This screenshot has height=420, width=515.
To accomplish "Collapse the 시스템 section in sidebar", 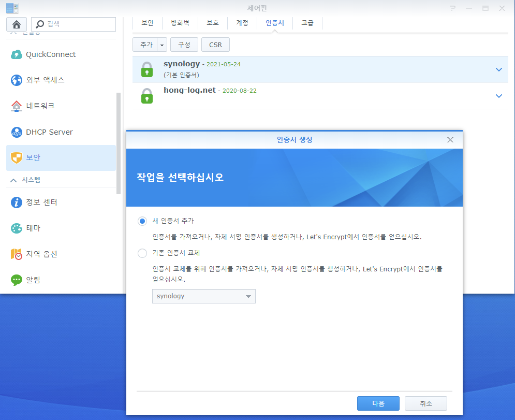I will coord(14,180).
